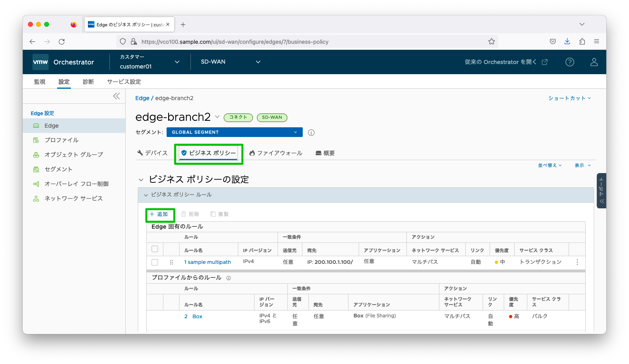The height and width of the screenshot is (364, 629).
Task: List all browser tabs chevron
Action: pos(582,24)
